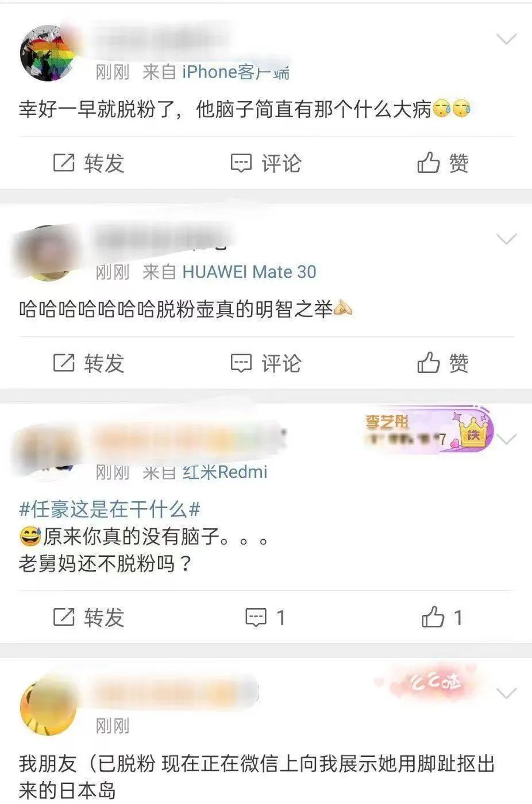Viewport: 532px width, 804px height.
Task: Expand options chevron on Redmi post
Action: (507, 440)
